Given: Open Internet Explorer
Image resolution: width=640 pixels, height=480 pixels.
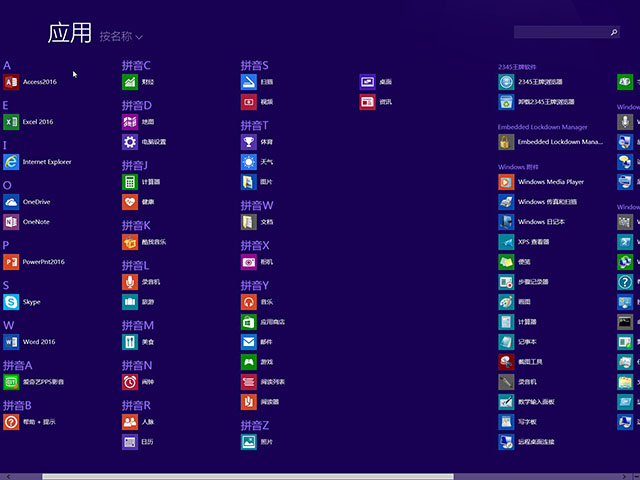Looking at the screenshot, I should pyautogui.click(x=37, y=162).
